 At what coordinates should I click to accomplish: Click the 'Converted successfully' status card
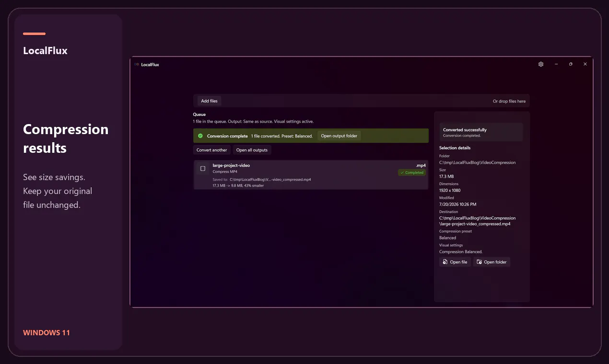481,132
